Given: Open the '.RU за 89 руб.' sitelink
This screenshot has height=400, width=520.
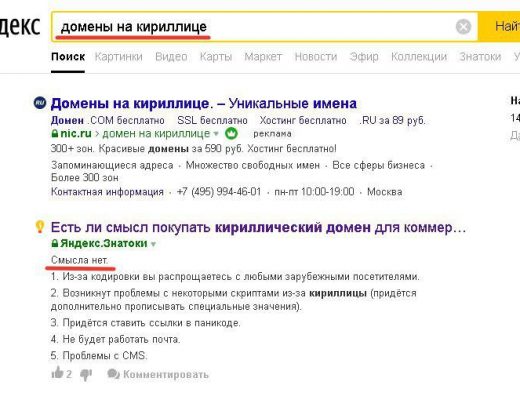Looking at the screenshot, I should coord(392,120).
